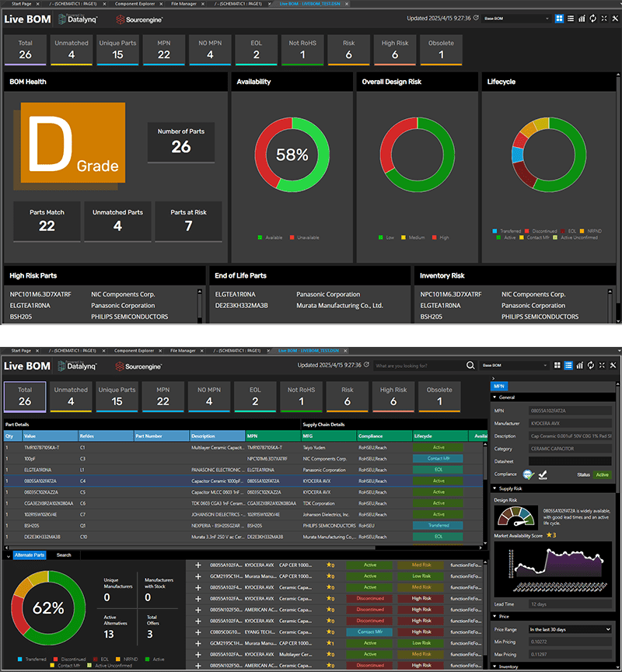
Task: Switch to dashboard grid view in the upper window
Action: tap(559, 19)
